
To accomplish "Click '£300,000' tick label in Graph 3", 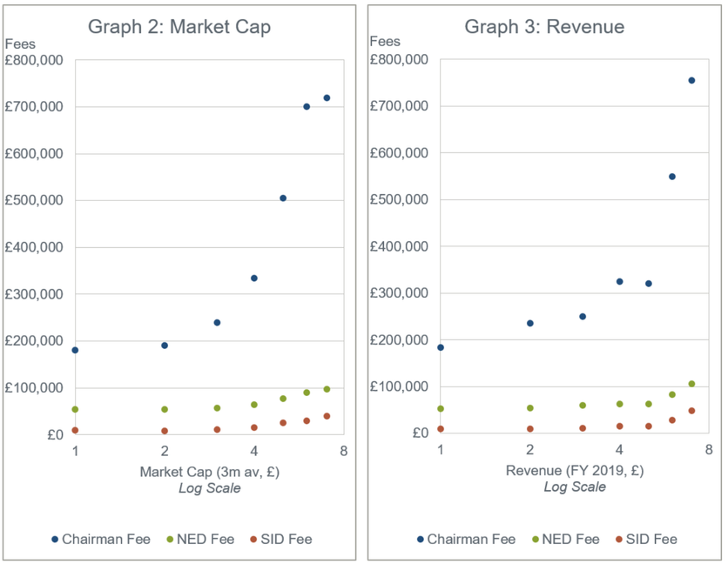I will (399, 293).
